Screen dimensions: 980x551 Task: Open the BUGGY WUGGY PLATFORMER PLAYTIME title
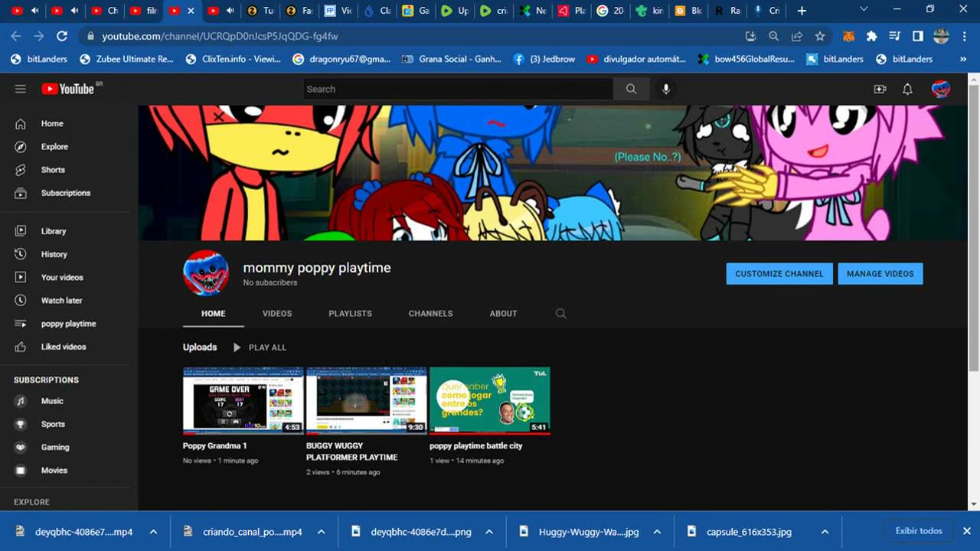pyautogui.click(x=352, y=452)
